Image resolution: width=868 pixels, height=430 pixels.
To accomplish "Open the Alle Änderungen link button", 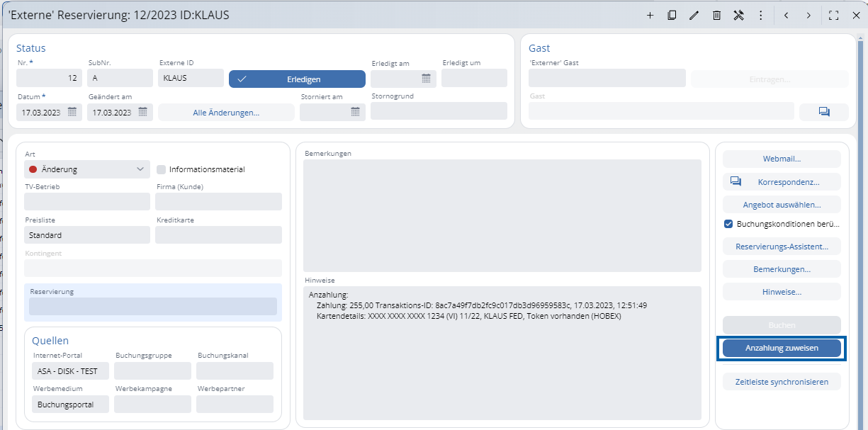I will click(226, 113).
